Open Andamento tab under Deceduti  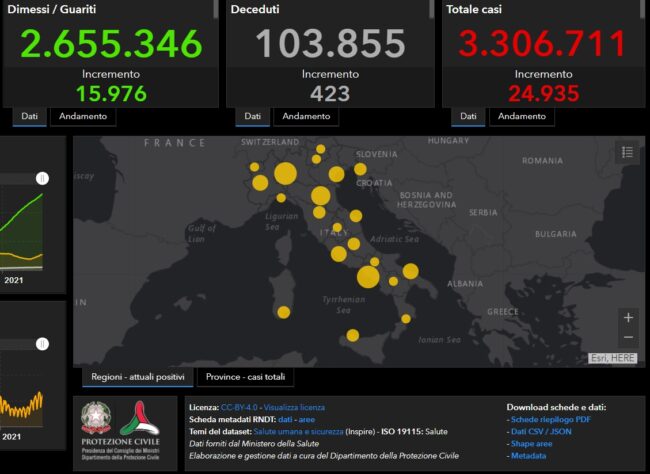tap(306, 117)
